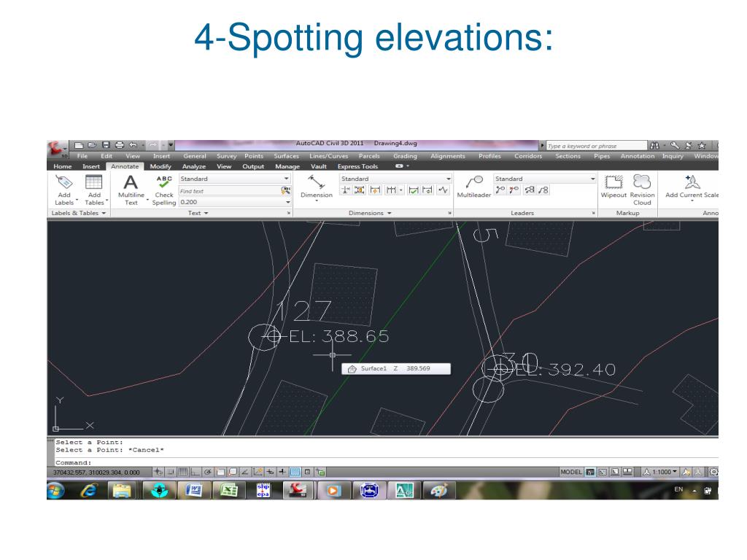
Task: Open the Points menu
Action: (x=254, y=156)
